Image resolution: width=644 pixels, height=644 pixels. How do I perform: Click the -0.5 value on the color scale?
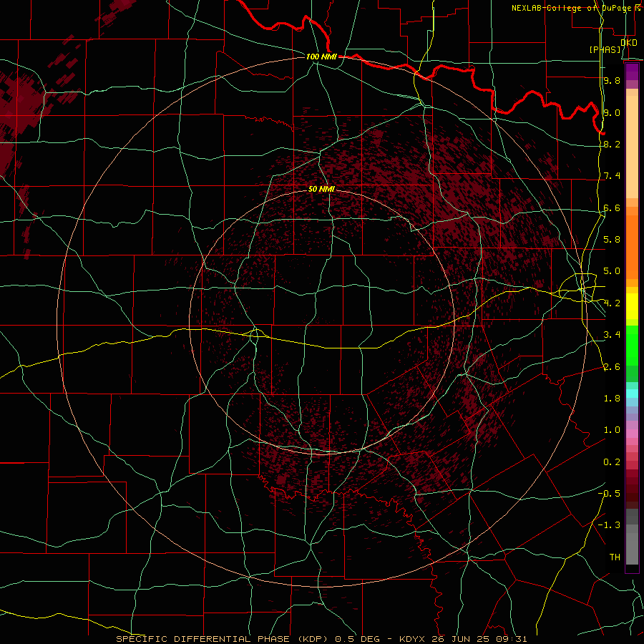pyautogui.click(x=609, y=494)
